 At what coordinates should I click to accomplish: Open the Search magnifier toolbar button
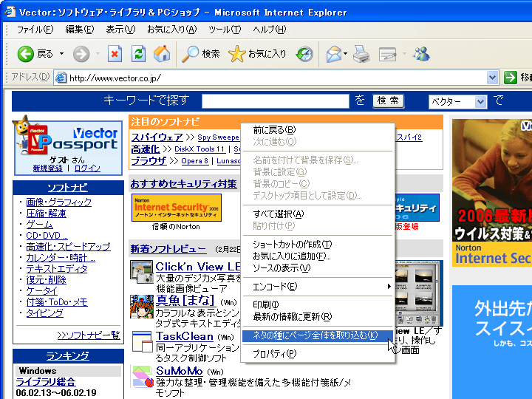tap(201, 54)
